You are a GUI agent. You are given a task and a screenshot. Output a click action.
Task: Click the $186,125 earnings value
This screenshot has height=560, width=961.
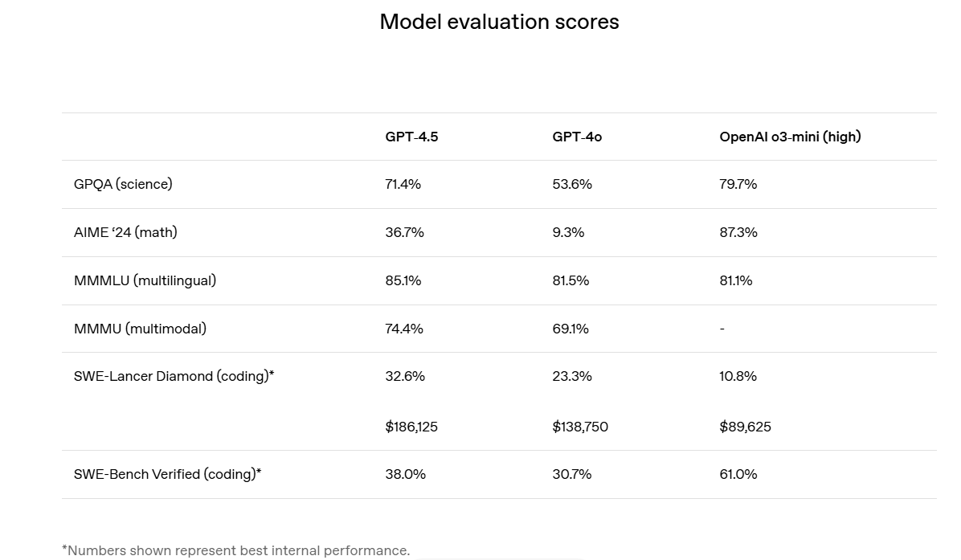(411, 427)
